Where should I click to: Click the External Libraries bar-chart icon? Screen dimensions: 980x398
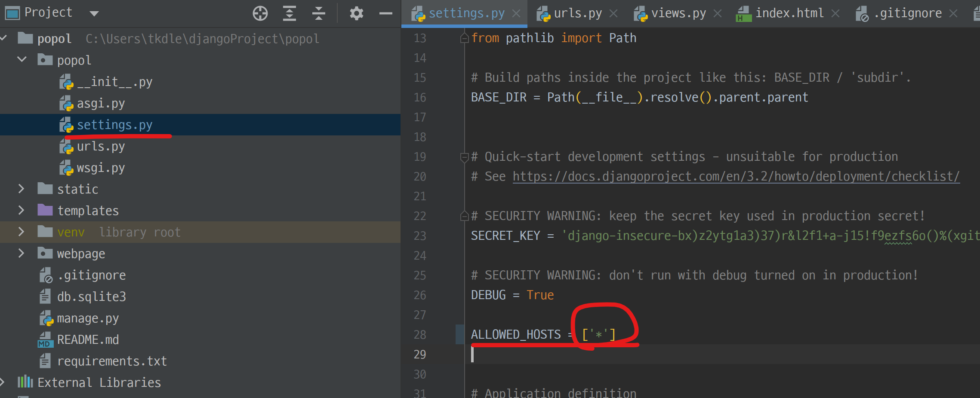(25, 382)
